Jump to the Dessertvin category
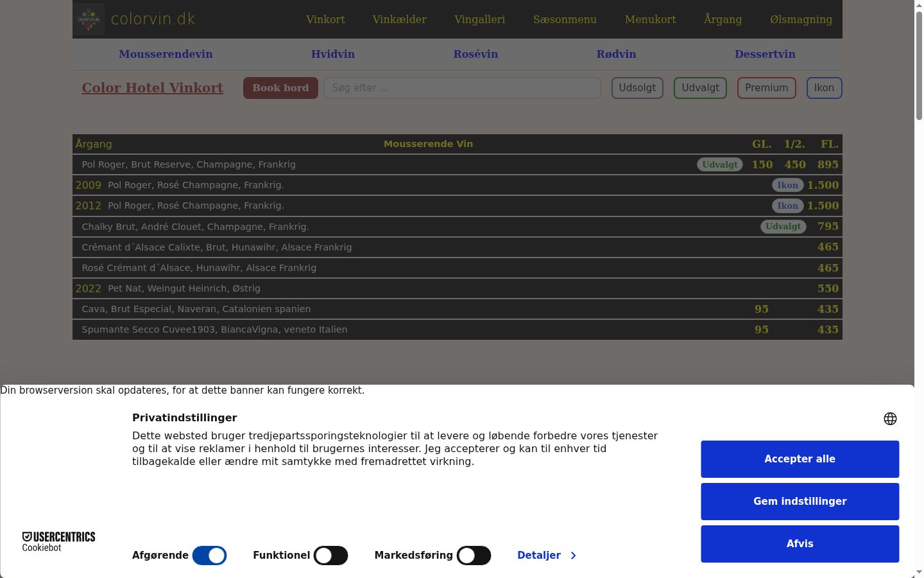Screen dimensions: 924x578 pyautogui.click(x=765, y=54)
